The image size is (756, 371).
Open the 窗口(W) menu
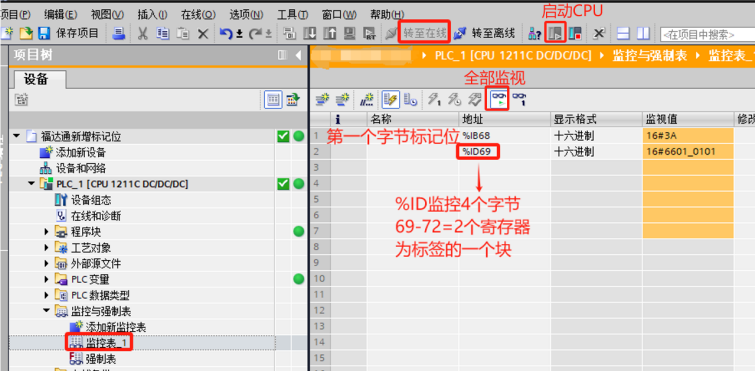coord(339,14)
